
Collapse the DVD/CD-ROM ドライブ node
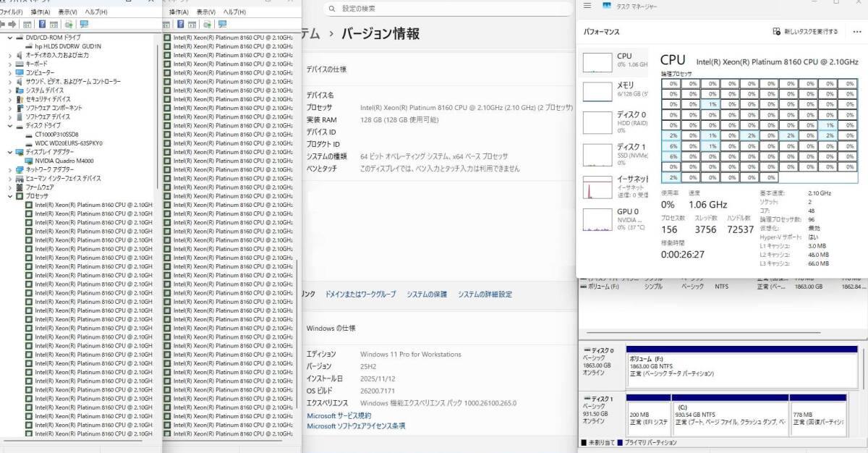coord(9,38)
